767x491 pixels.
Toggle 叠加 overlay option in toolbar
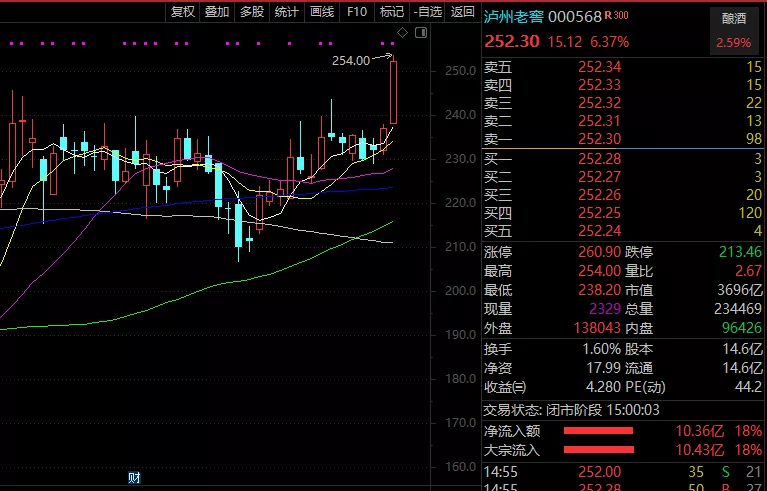coord(217,12)
